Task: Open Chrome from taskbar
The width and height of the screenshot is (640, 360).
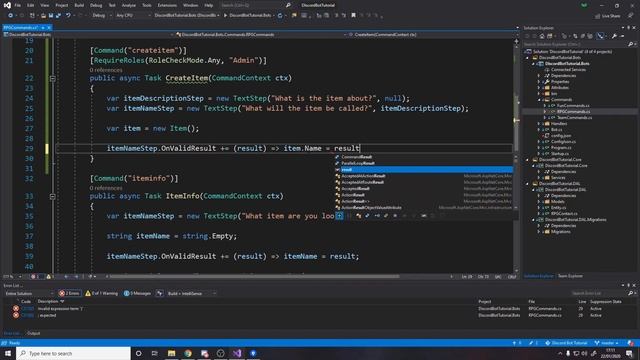Action: [x=188, y=353]
